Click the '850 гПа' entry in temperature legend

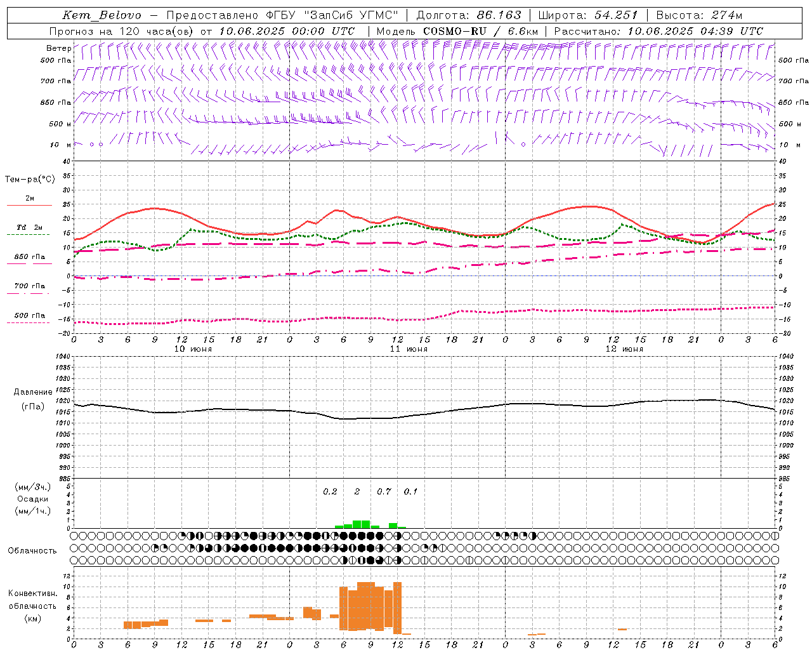point(30,257)
